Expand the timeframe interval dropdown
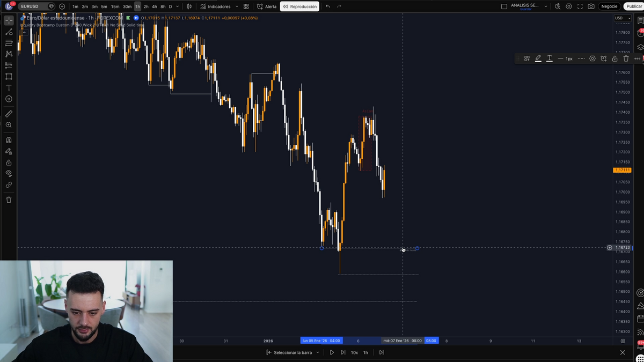 tap(178, 6)
